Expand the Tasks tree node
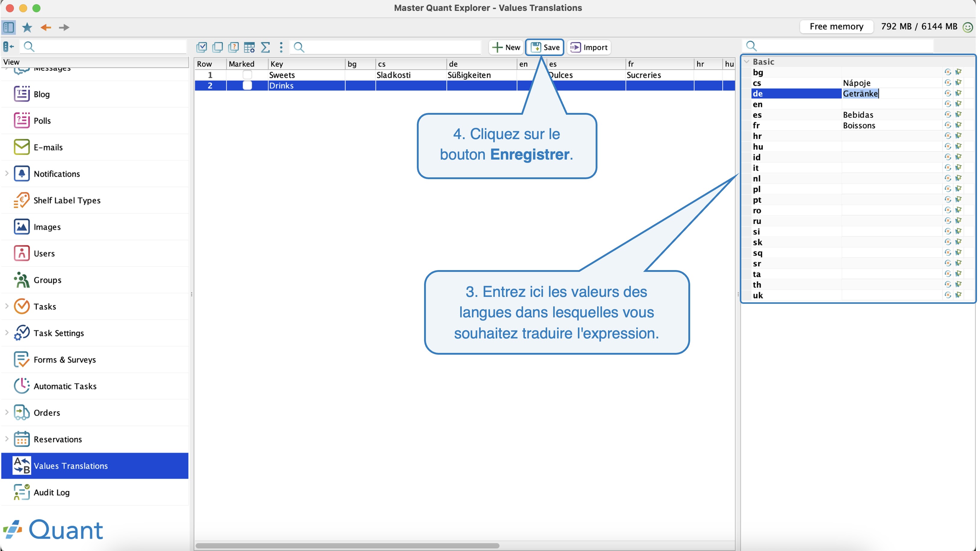The width and height of the screenshot is (980, 551). [6, 306]
